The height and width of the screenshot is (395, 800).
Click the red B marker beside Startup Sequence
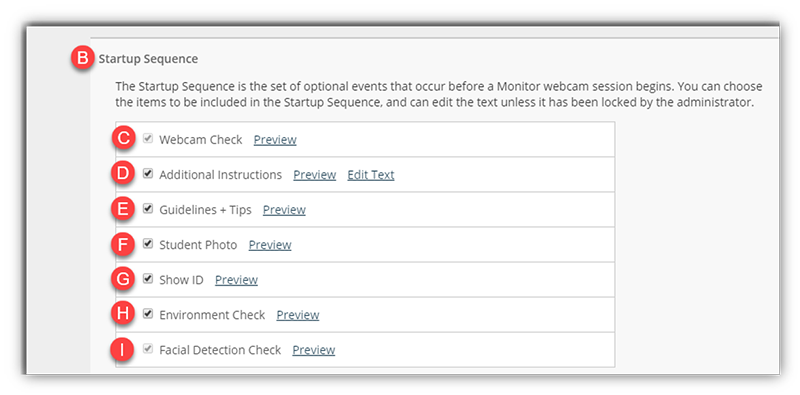pyautogui.click(x=82, y=59)
